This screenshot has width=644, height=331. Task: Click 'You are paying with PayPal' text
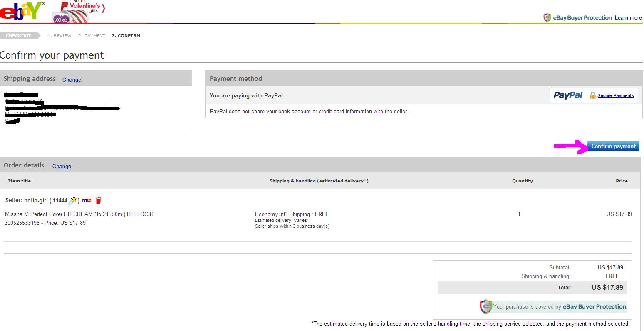coord(246,96)
